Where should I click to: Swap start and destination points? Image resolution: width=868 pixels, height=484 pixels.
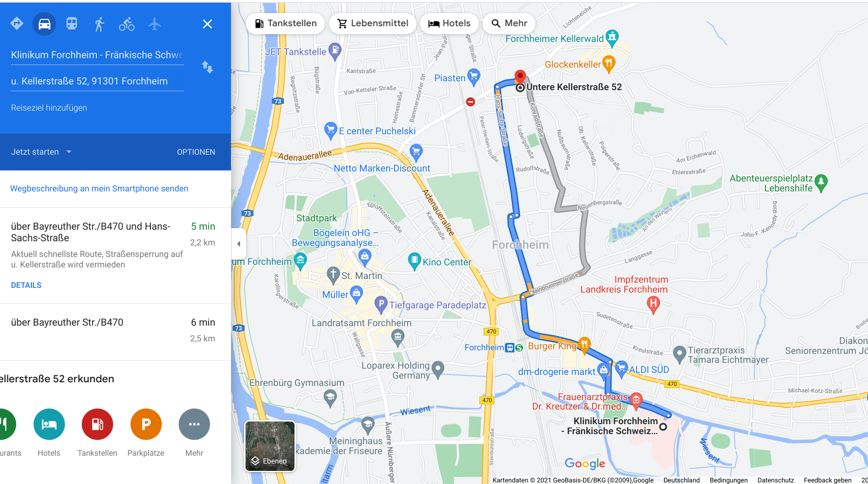[207, 67]
